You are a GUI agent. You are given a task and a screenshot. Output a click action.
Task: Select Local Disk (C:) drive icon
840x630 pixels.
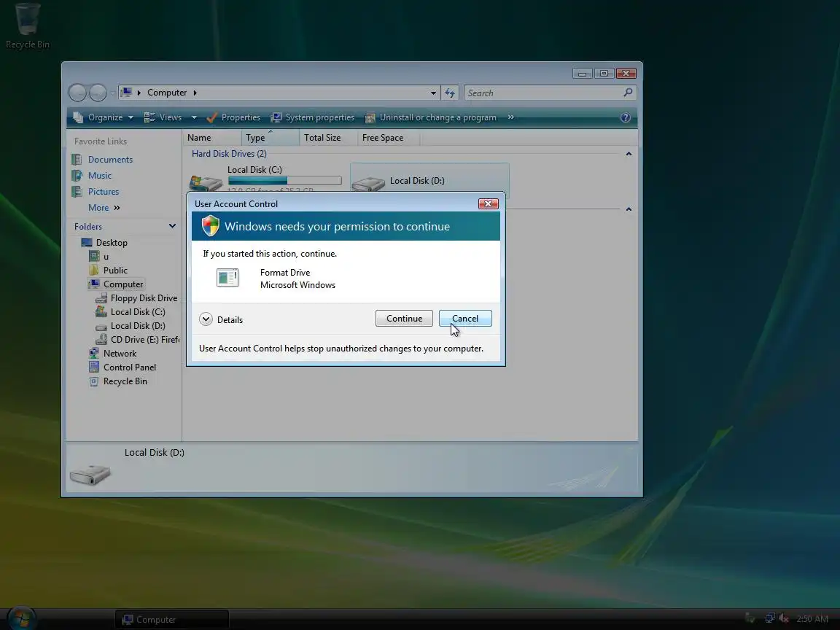coord(206,182)
